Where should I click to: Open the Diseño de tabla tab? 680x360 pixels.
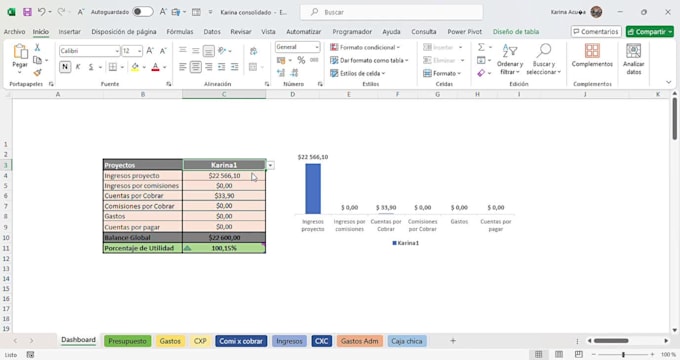pos(516,32)
